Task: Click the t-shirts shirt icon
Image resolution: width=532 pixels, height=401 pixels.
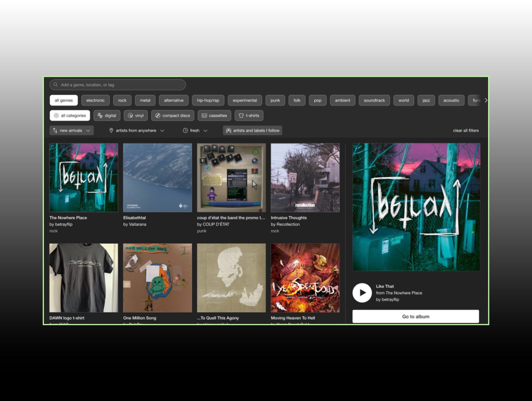Action: tap(241, 115)
